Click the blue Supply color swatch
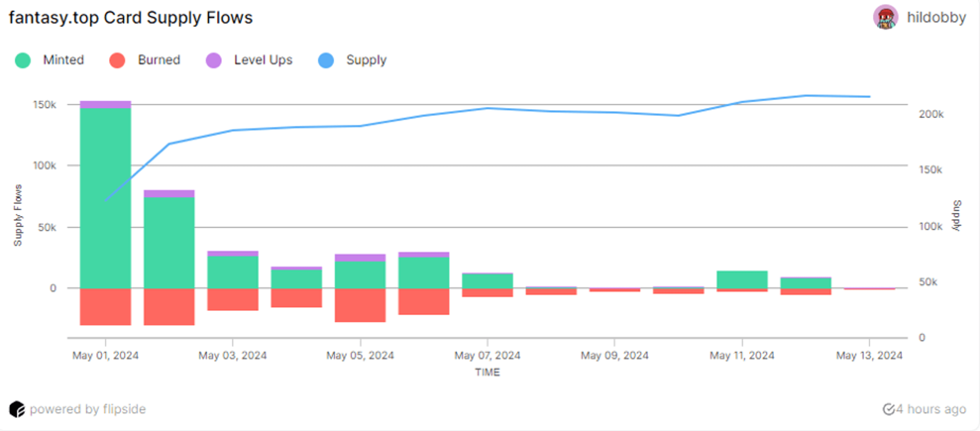 pyautogui.click(x=326, y=60)
